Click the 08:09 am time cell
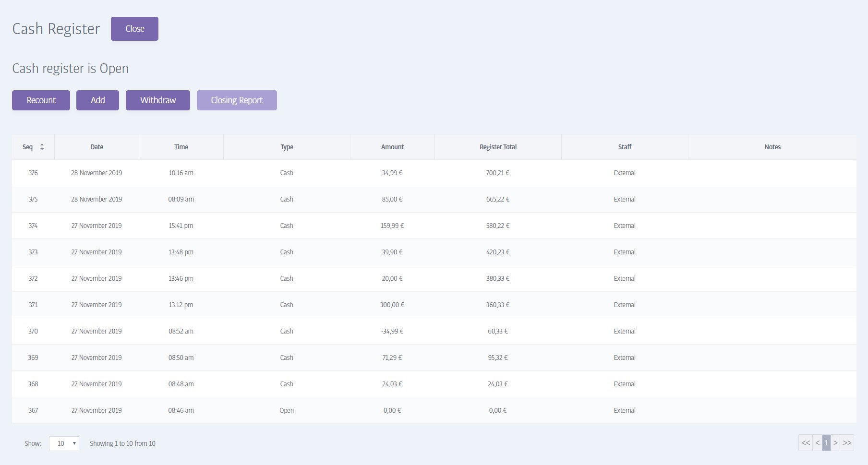The width and height of the screenshot is (868, 465). (x=181, y=199)
